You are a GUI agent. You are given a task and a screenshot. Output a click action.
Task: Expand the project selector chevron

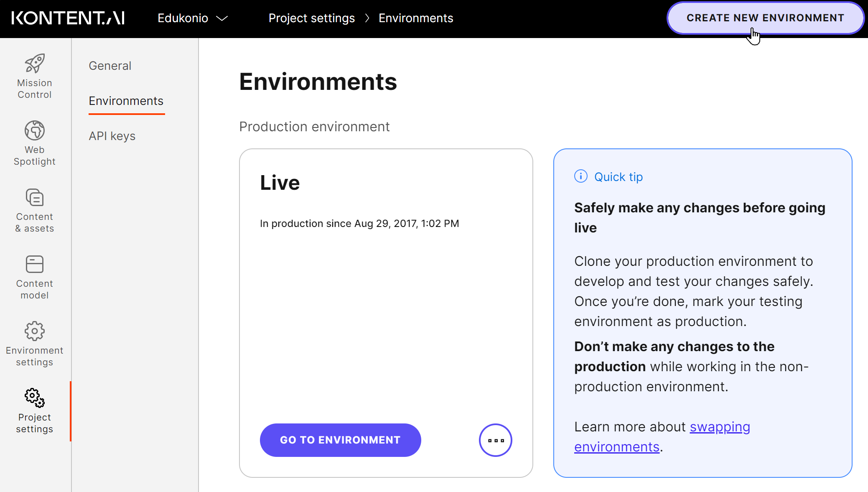[222, 18]
